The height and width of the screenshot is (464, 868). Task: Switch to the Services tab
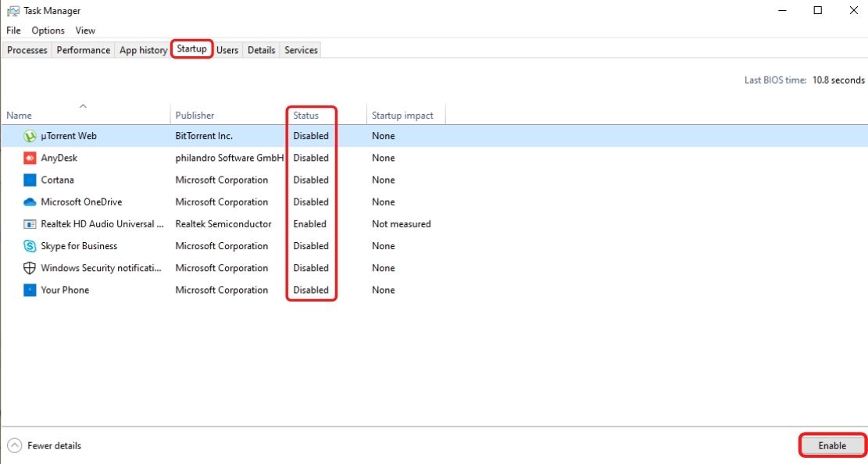click(301, 50)
